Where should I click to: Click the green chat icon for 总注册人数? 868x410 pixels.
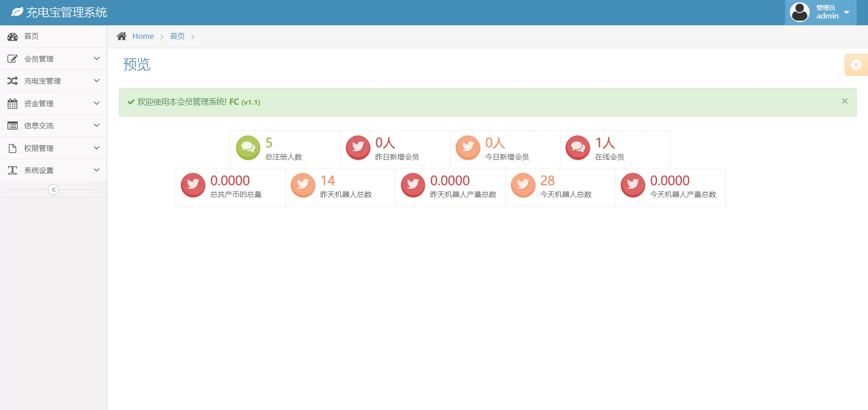(x=248, y=148)
